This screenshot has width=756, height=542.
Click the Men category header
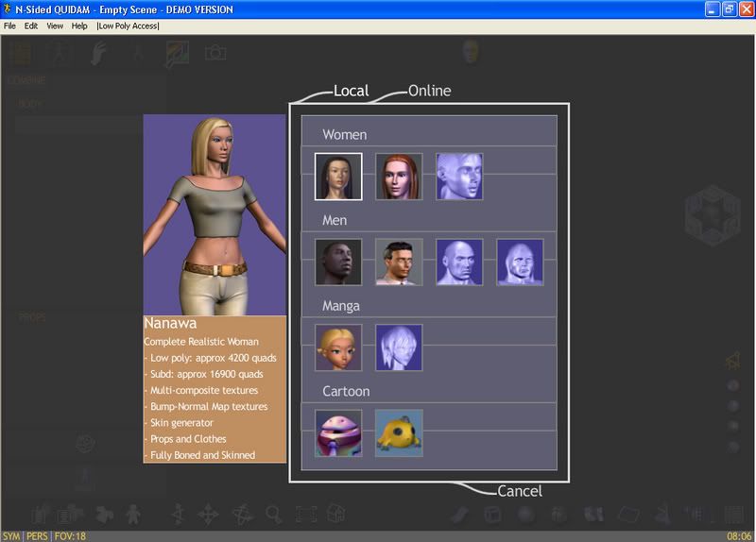coord(335,220)
